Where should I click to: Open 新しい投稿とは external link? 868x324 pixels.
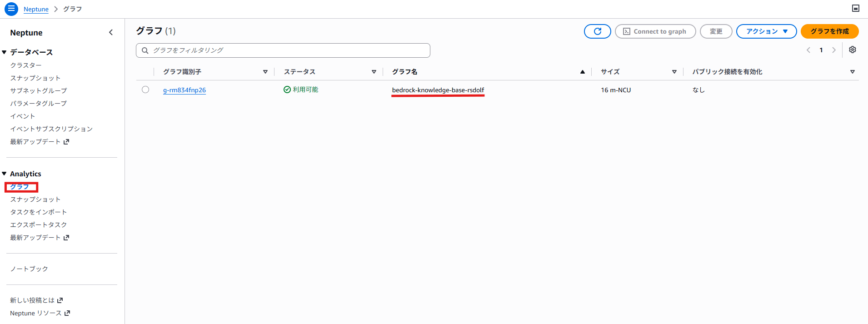(x=36, y=300)
